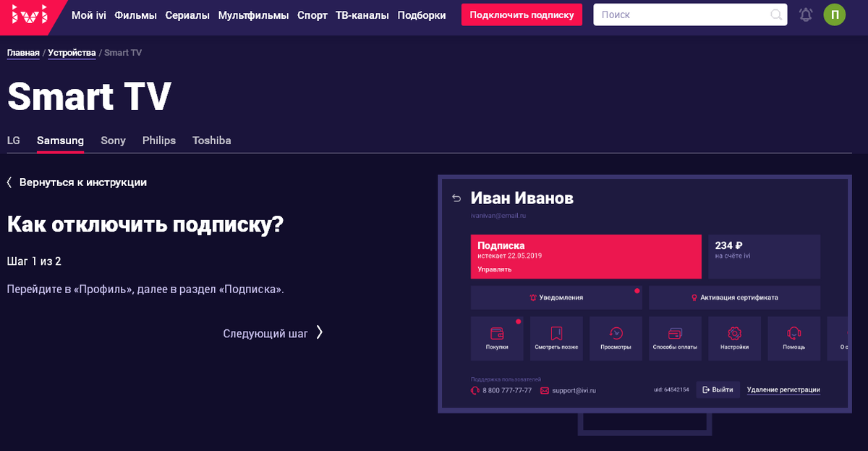This screenshot has width=868, height=451.
Task: Click the Smart TV page heading
Action: pos(89,96)
